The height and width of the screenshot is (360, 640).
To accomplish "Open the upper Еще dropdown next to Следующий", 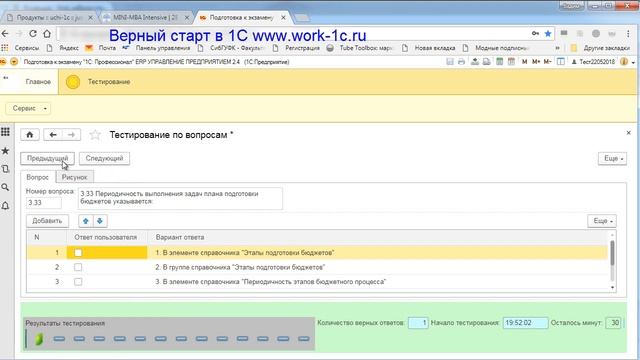I will [612, 158].
